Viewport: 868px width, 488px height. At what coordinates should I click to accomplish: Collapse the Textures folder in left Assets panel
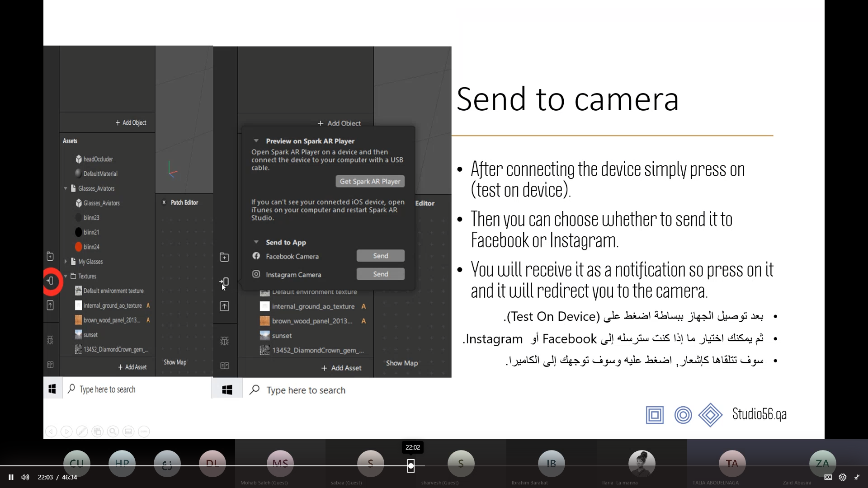tap(66, 276)
